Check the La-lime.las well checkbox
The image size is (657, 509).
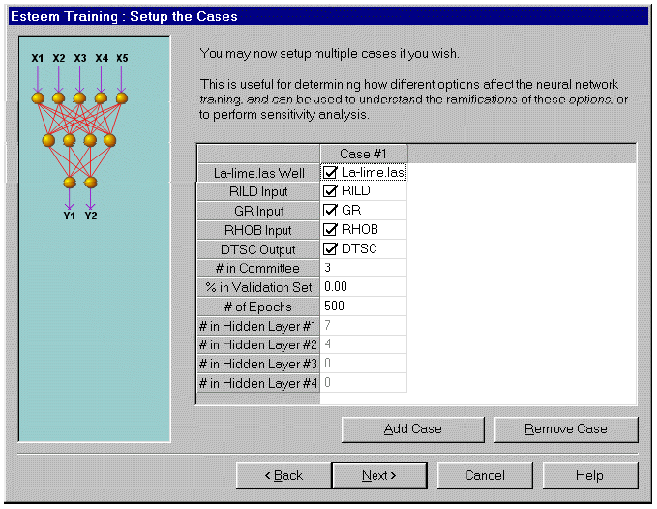pos(331,173)
